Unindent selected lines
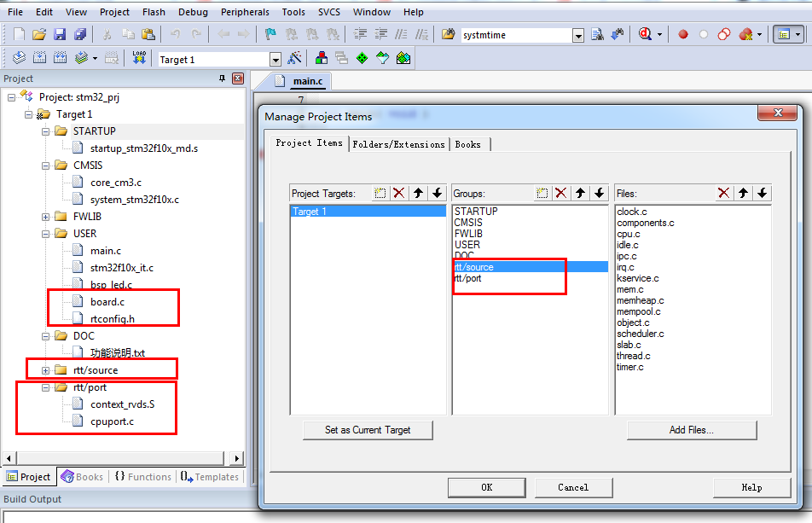The width and height of the screenshot is (812, 523). tap(380, 35)
